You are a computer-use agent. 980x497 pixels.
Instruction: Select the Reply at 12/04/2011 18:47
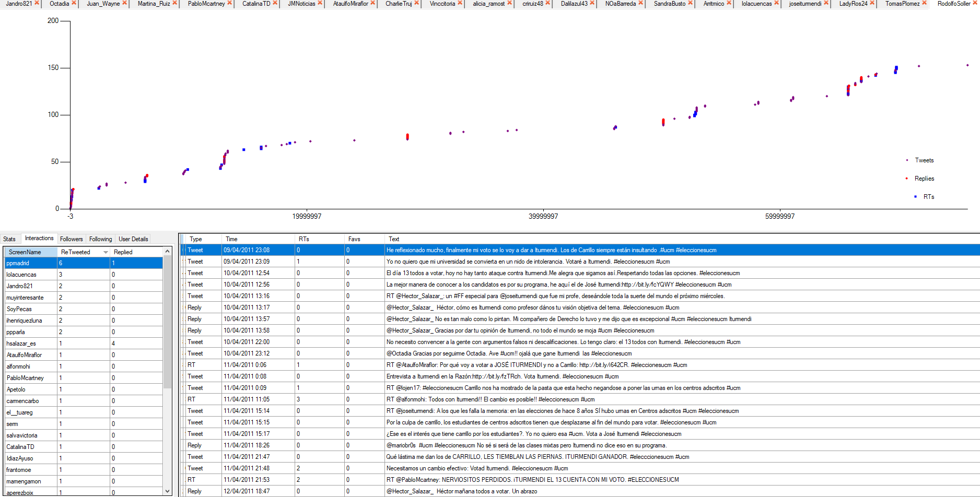(580, 491)
